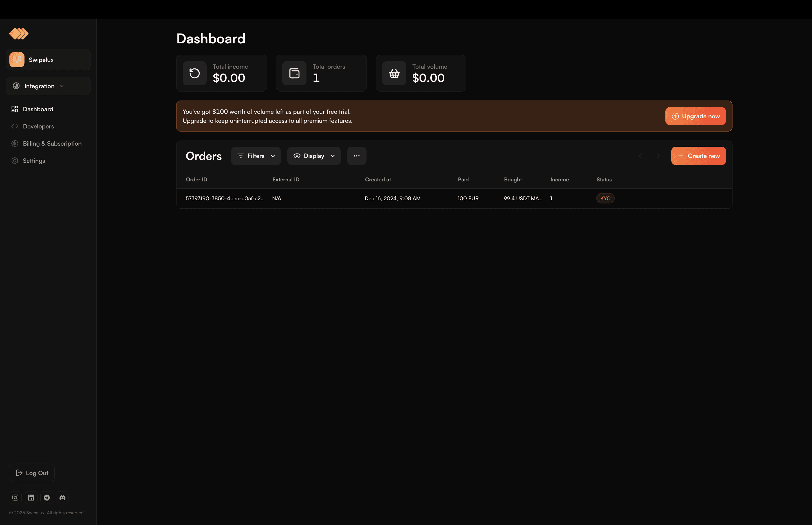This screenshot has height=525, width=812.
Task: Open the LinkedIn link icon
Action: coord(31,497)
